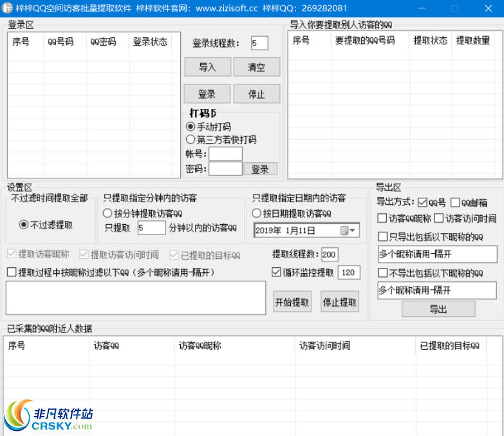This screenshot has height=436, width=504.
Task: Toggle the QQ号 export checkbox
Action: click(x=422, y=203)
